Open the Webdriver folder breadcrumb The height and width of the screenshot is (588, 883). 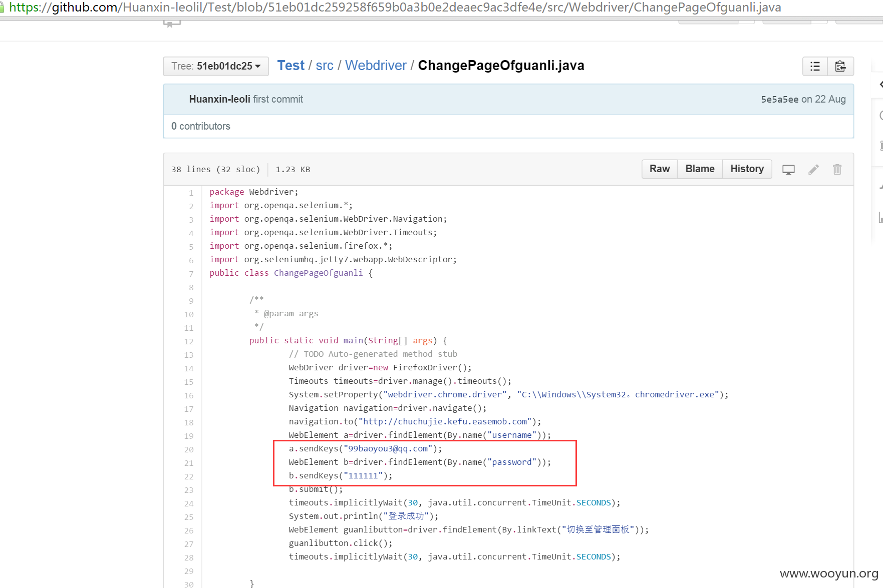point(376,66)
